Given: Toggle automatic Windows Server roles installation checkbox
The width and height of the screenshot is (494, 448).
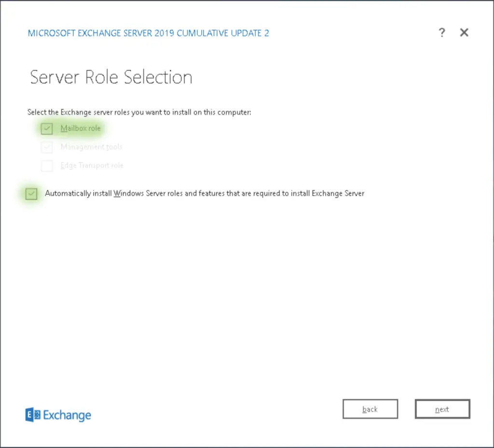Looking at the screenshot, I should coord(31,194).
